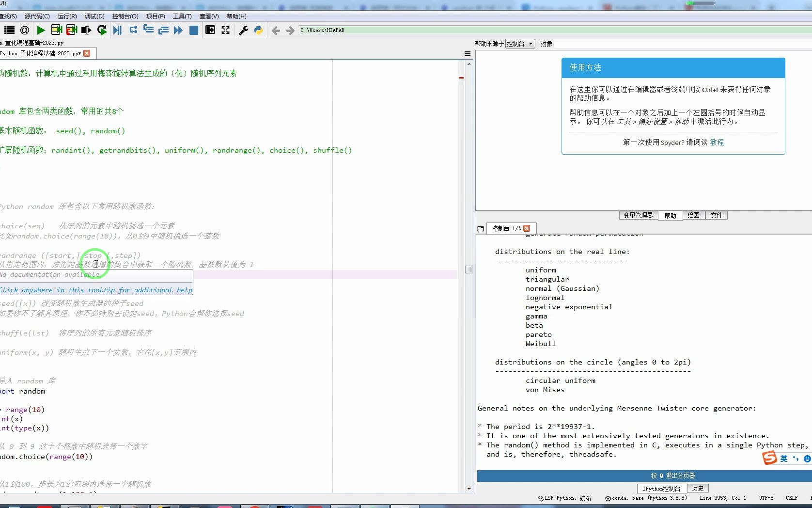Switch to the 变量管理器 tab
Image resolution: width=812 pixels, height=508 pixels.
[638, 215]
